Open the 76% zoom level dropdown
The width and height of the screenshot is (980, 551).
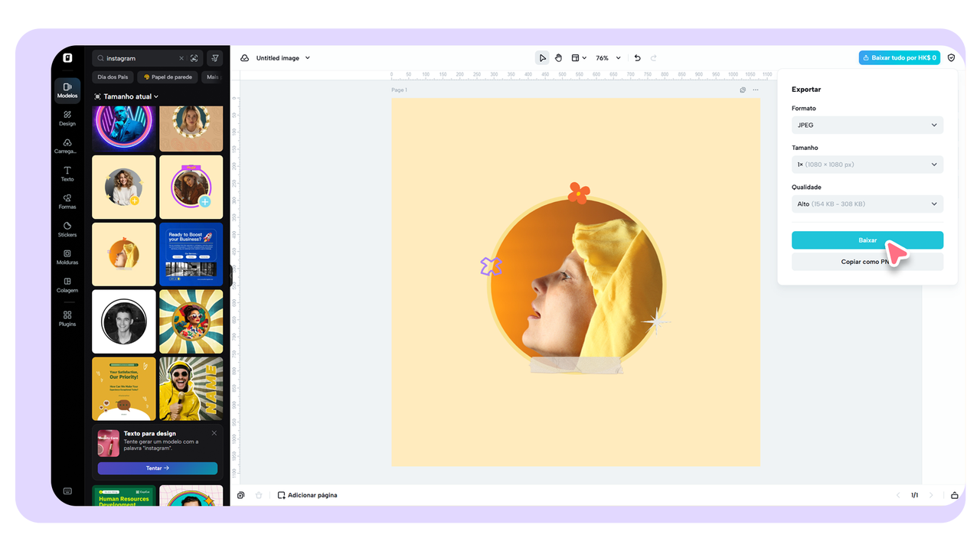click(x=608, y=58)
